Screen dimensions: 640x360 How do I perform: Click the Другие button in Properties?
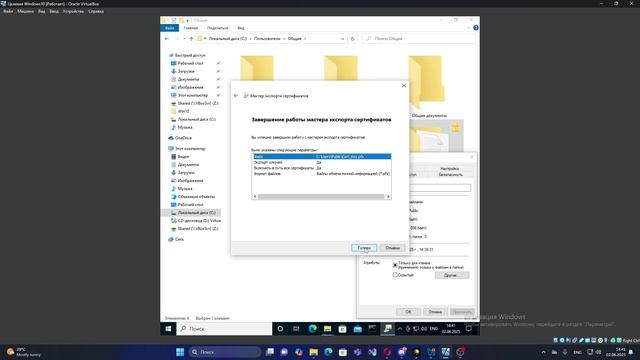point(452,275)
